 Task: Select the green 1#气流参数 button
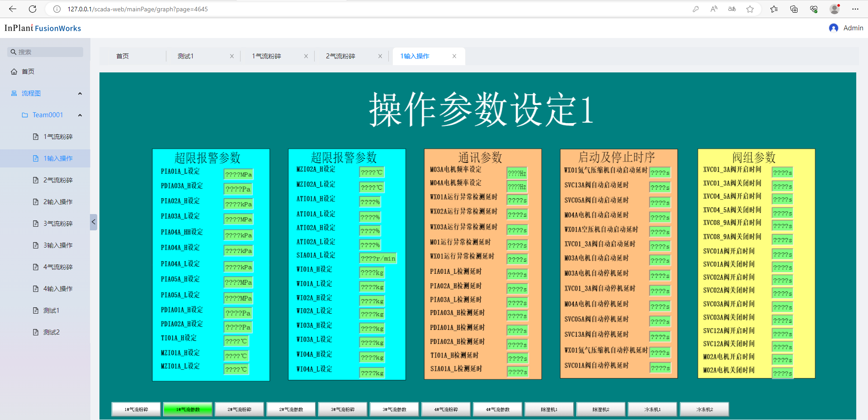click(x=188, y=409)
